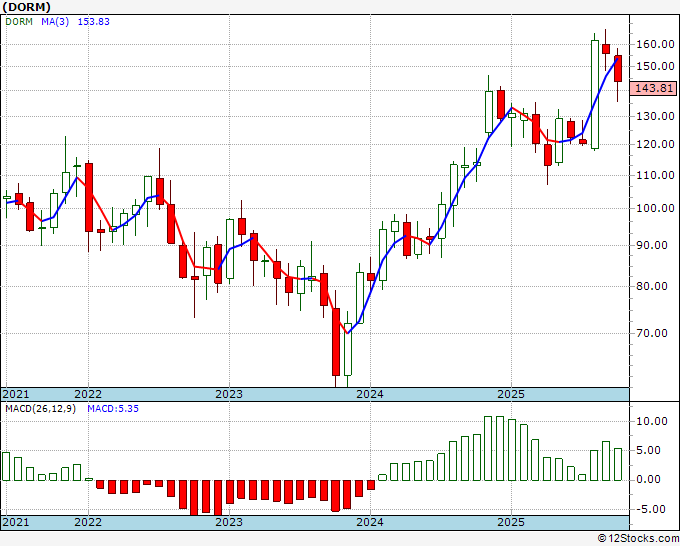
Task: Click the 150.00 price axis label
Action: (x=655, y=66)
